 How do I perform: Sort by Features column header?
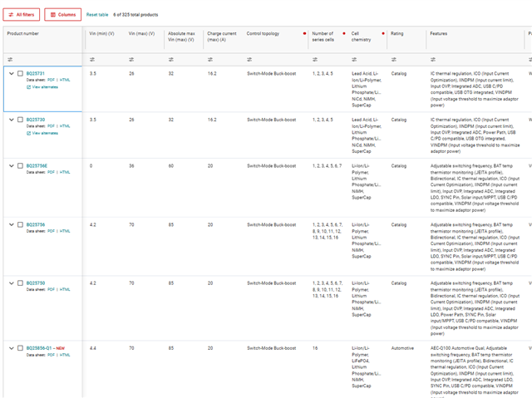tap(438, 33)
